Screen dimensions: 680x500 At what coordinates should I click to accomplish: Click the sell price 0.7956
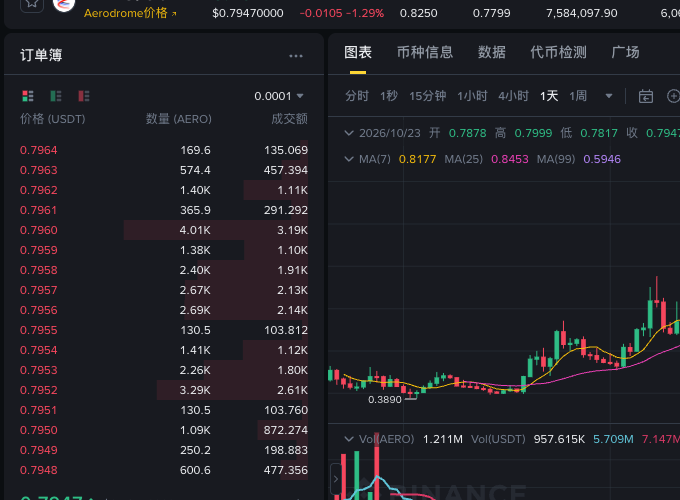39,310
